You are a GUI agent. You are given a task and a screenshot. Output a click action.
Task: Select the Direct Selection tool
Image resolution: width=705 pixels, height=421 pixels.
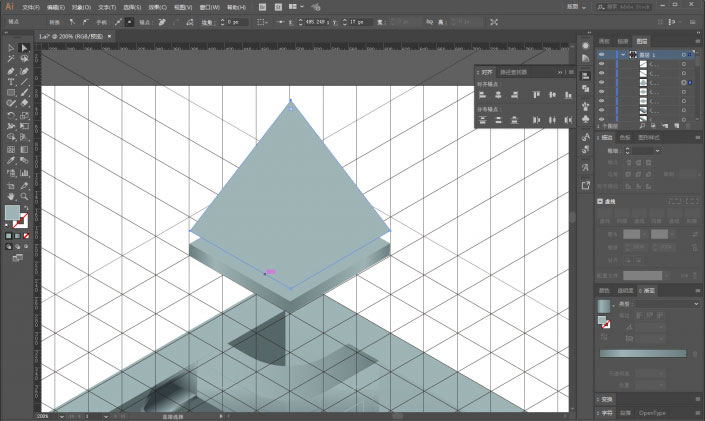click(24, 48)
